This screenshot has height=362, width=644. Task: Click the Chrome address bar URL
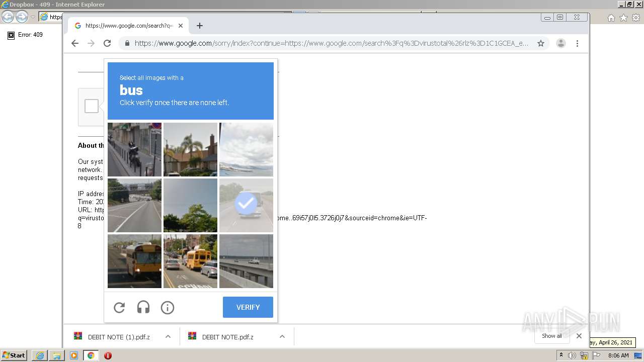pyautogui.click(x=332, y=43)
